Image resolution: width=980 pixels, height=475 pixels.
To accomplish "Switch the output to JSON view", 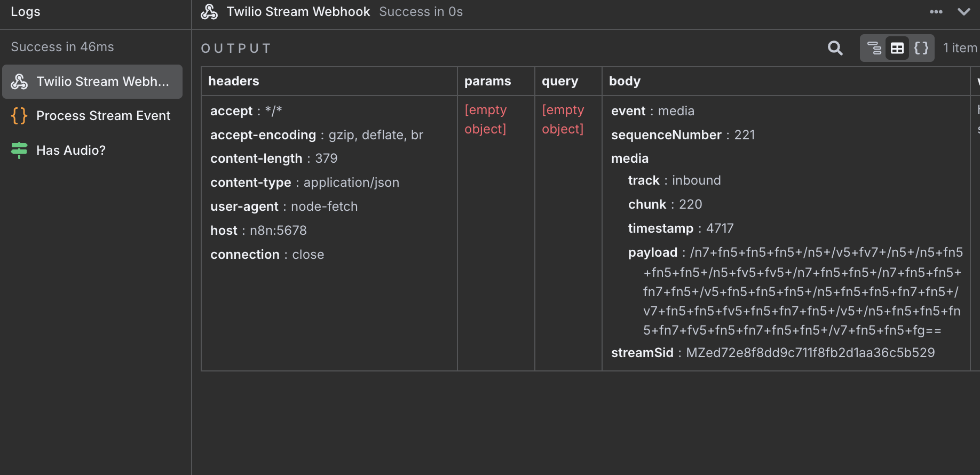I will coord(921,48).
